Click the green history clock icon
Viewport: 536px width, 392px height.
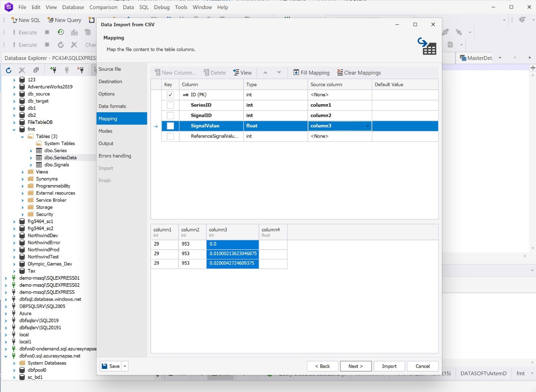(61, 32)
